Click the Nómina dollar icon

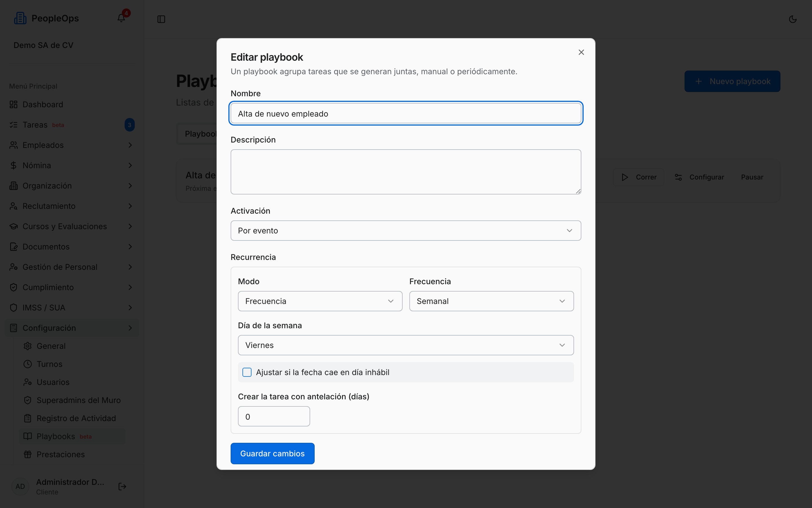[14, 165]
